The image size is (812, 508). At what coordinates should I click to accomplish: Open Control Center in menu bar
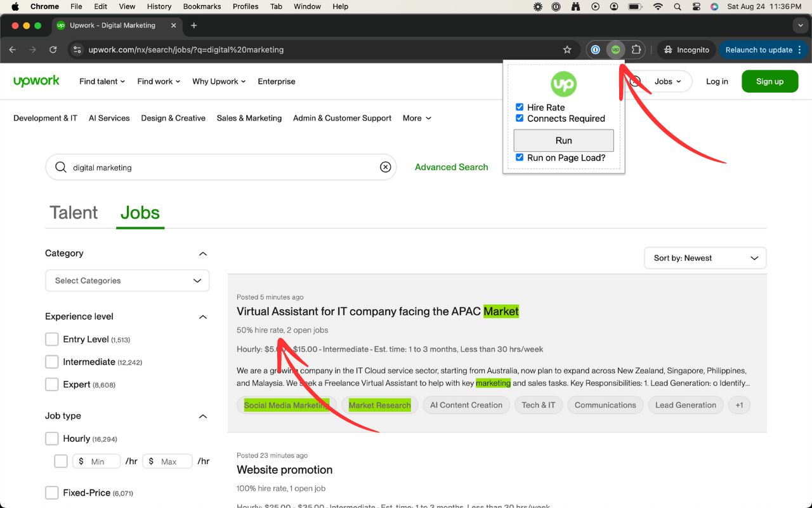click(x=696, y=6)
